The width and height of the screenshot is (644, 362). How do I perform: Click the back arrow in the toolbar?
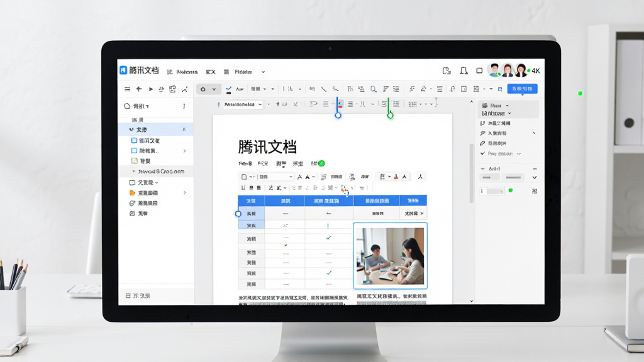click(x=139, y=89)
